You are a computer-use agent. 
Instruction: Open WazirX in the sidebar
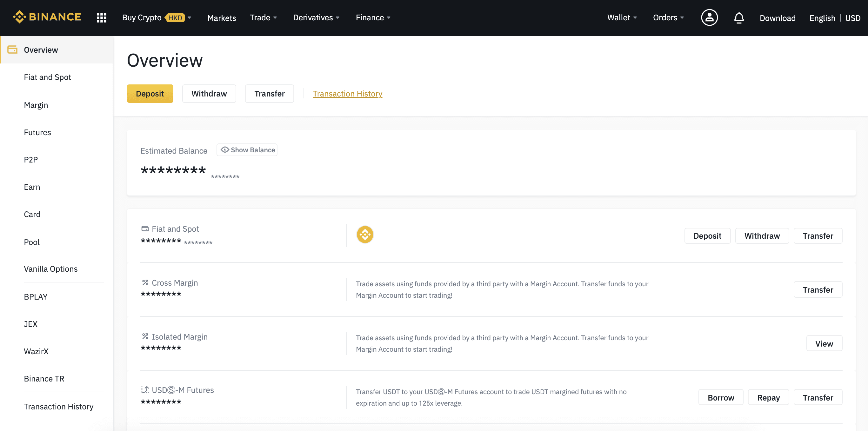click(x=36, y=351)
